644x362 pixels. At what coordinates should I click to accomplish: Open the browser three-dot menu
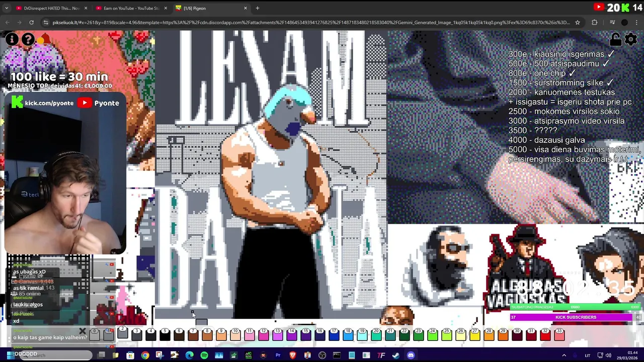(x=636, y=22)
